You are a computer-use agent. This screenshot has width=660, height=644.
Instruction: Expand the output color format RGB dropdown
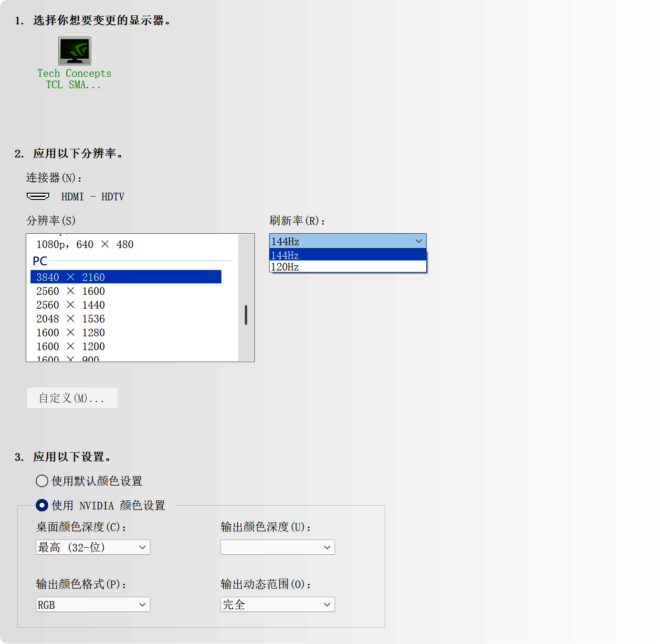[93, 605]
